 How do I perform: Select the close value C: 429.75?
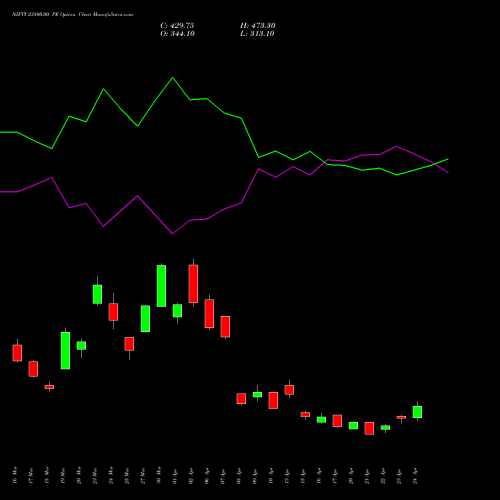(x=177, y=26)
